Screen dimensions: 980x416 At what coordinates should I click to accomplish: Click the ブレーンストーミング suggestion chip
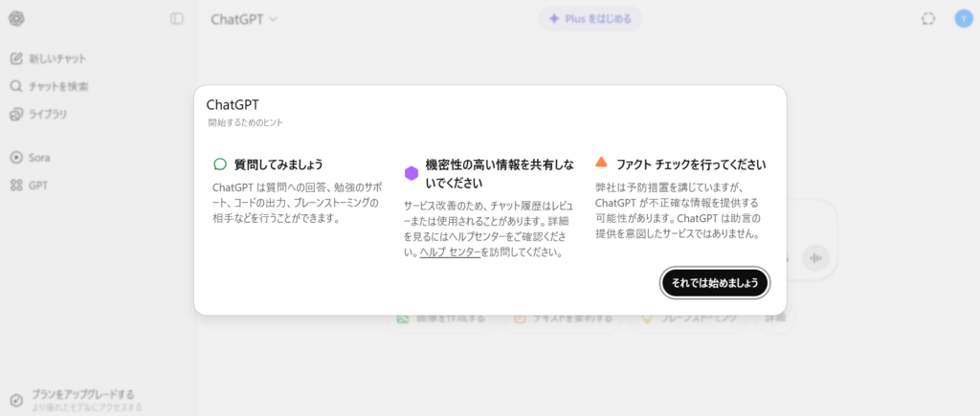(x=687, y=317)
